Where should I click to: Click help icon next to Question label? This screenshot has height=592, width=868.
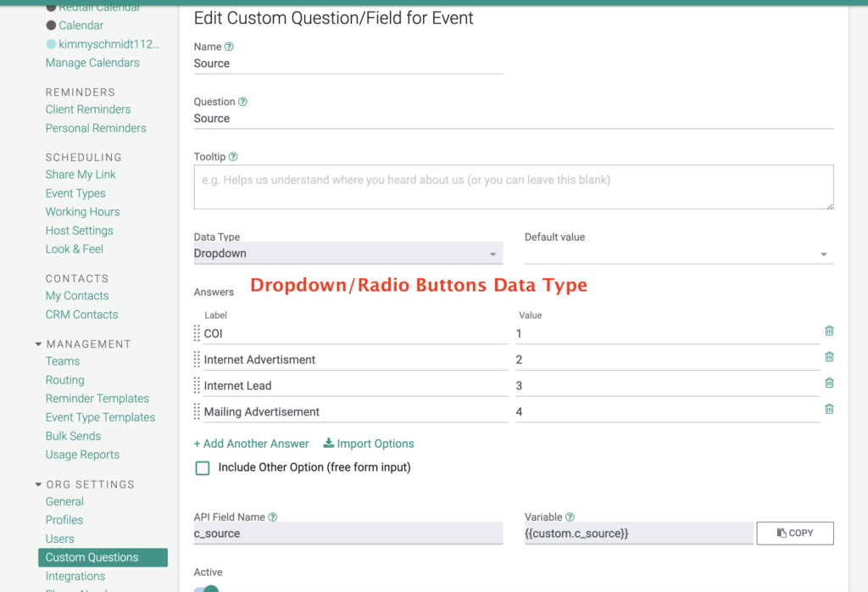pyautogui.click(x=242, y=101)
